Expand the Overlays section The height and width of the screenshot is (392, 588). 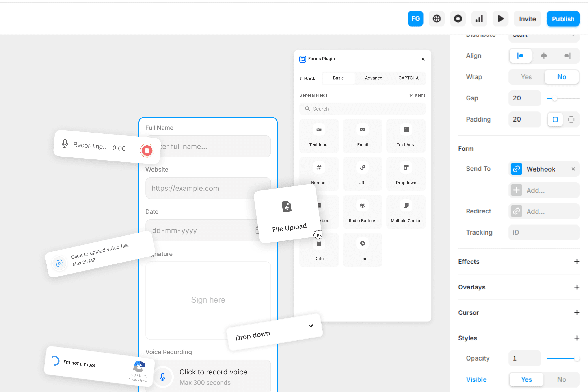pos(577,287)
